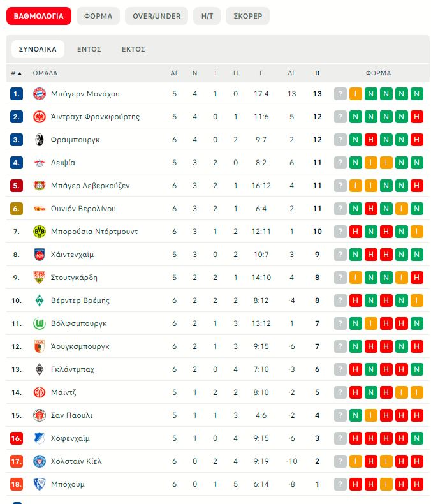Click the RB Leipzig logo icon
The image size is (431, 504).
[x=40, y=163]
